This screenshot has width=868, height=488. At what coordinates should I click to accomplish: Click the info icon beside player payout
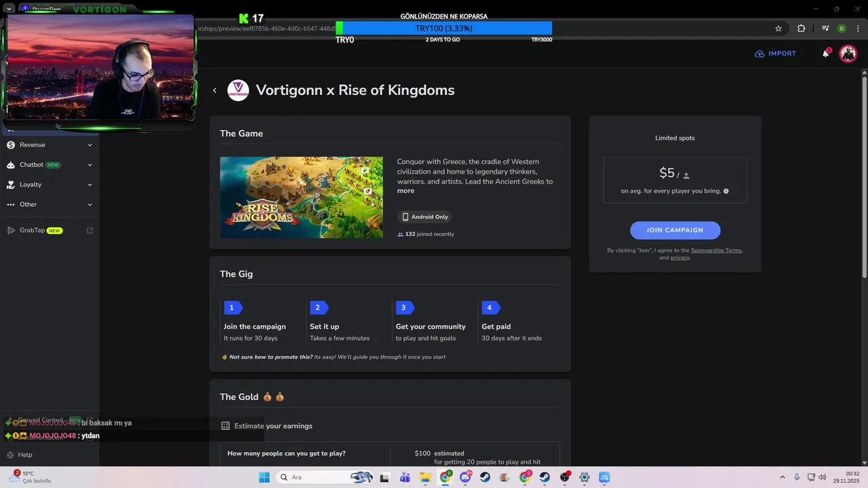(x=726, y=191)
